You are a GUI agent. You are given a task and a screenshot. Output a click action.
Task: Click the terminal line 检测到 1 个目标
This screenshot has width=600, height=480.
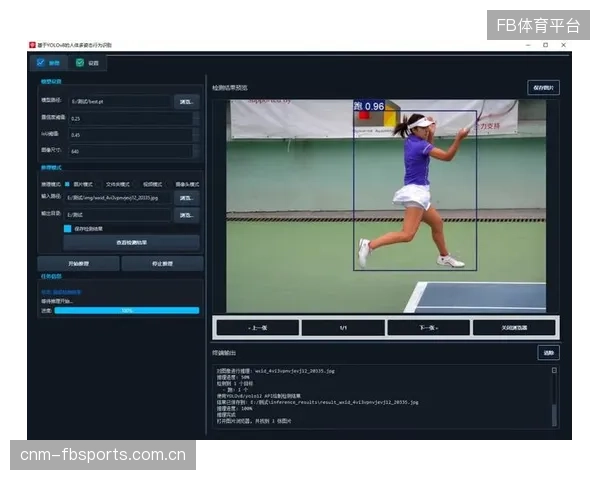point(235,383)
